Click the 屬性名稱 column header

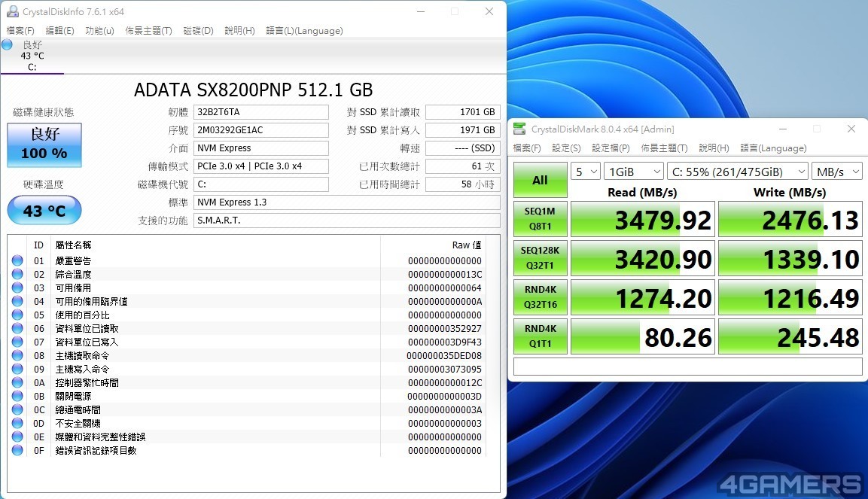point(73,245)
